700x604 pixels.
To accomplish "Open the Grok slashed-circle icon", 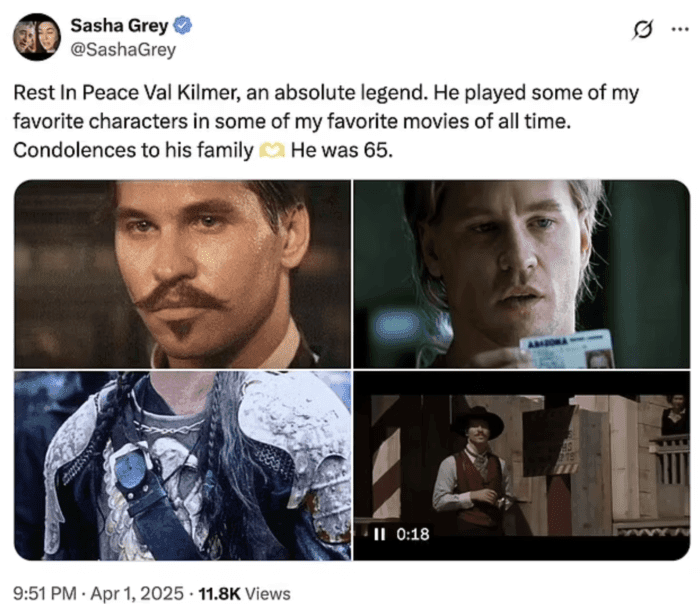I will pyautogui.click(x=643, y=30).
